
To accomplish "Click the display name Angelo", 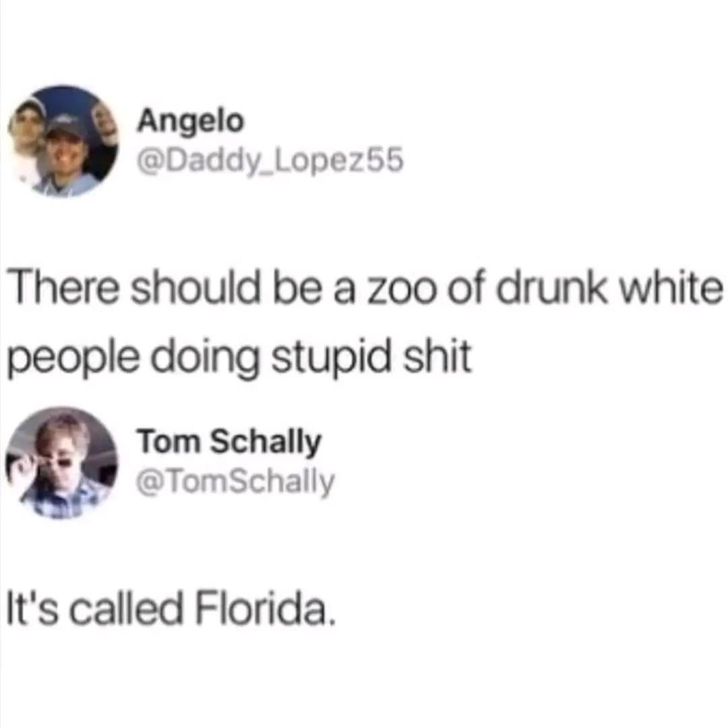I will pos(190,121).
